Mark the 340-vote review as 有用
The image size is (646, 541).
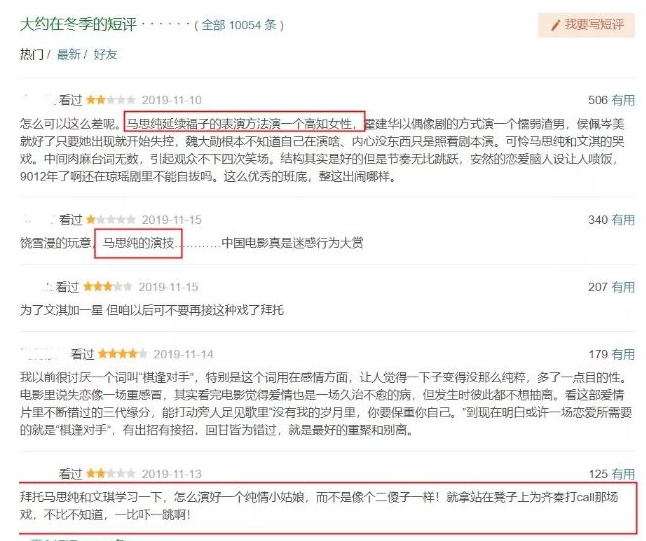tap(623, 220)
